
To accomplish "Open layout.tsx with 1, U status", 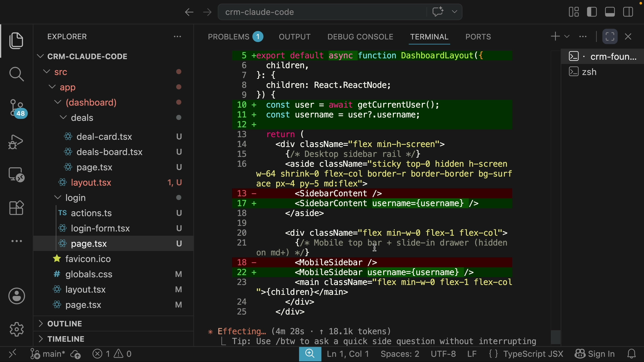I will [114, 183].
